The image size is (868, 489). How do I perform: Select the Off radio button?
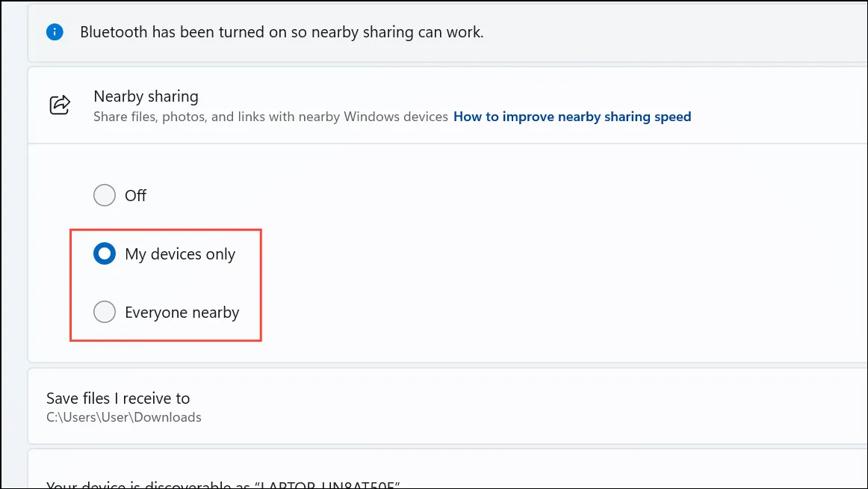pos(104,195)
